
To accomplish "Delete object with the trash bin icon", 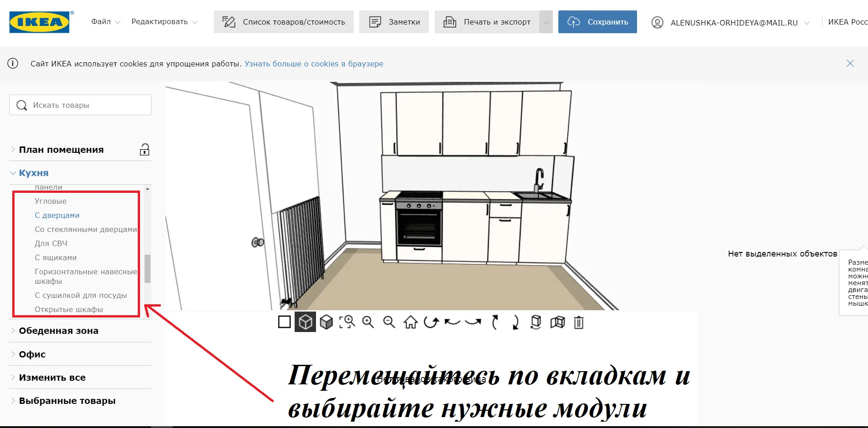I will (x=578, y=322).
